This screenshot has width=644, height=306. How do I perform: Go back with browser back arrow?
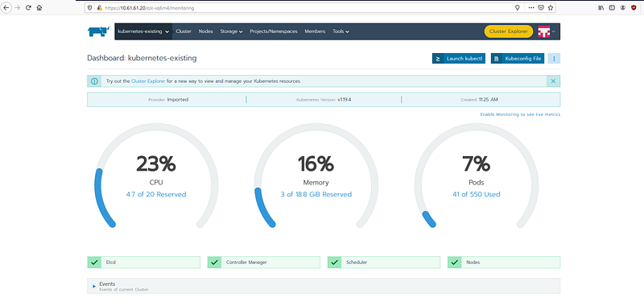click(6, 7)
